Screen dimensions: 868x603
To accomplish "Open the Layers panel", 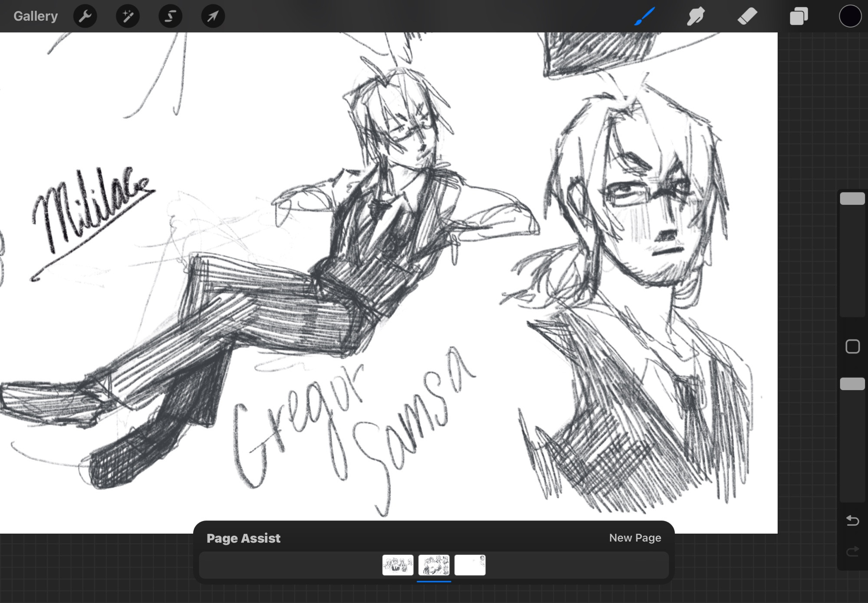I will pos(799,16).
